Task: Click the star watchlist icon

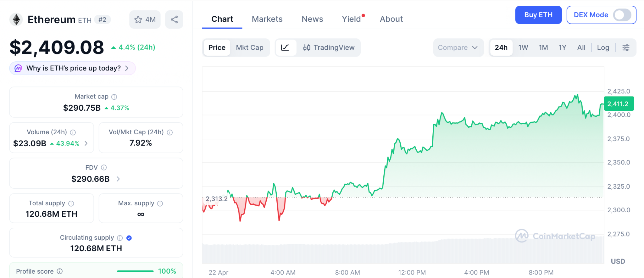Action: pyautogui.click(x=138, y=20)
